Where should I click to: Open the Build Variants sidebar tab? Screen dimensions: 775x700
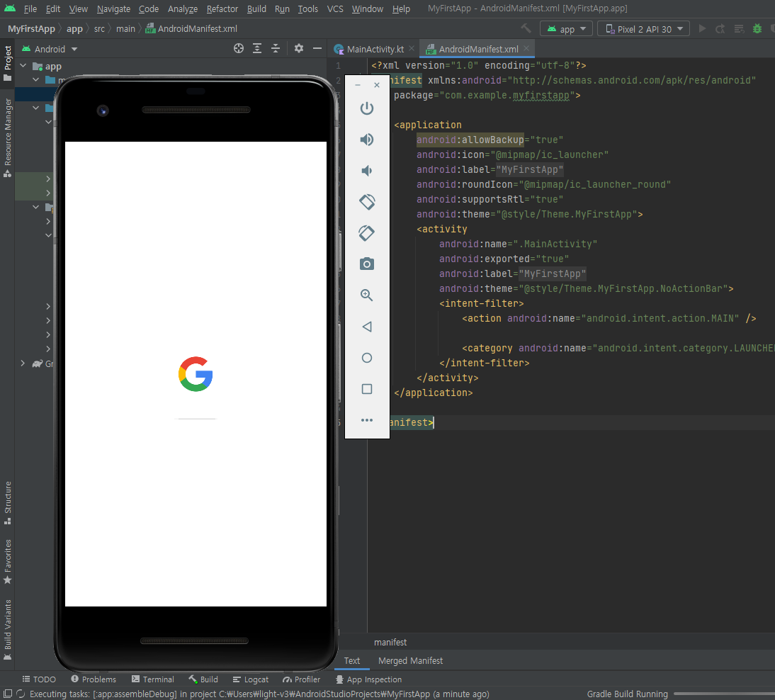pyautogui.click(x=7, y=630)
